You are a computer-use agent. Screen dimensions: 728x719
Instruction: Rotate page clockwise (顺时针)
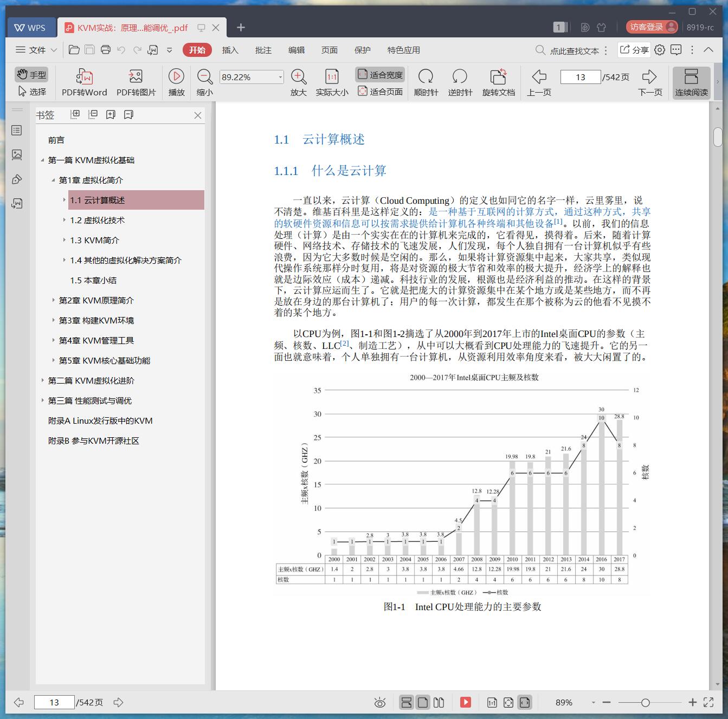click(426, 82)
